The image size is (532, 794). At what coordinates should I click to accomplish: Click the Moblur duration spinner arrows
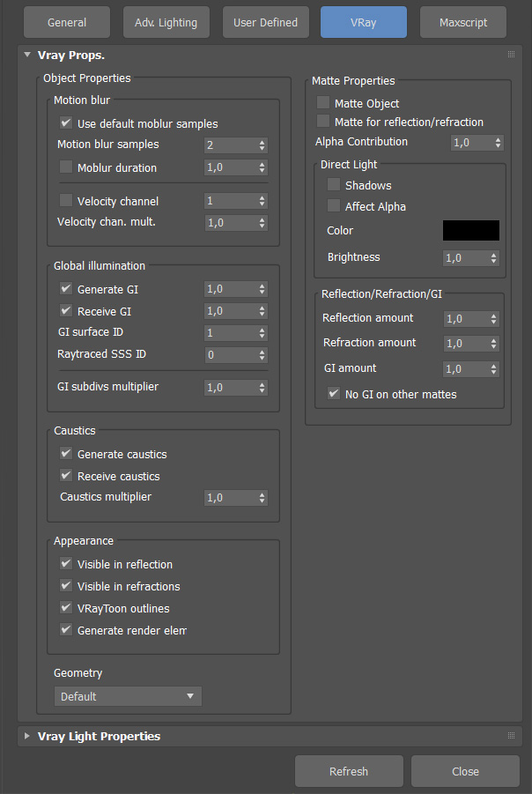pos(262,167)
